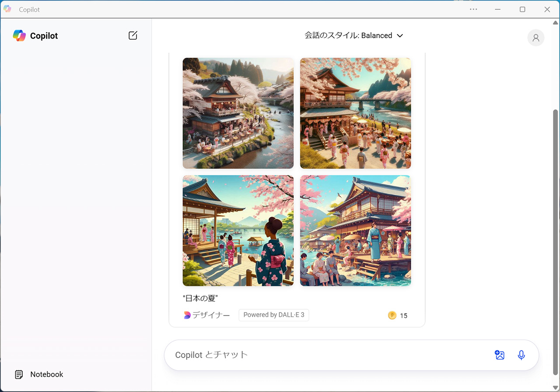Open the top-left riverside teahouse image

click(x=238, y=113)
